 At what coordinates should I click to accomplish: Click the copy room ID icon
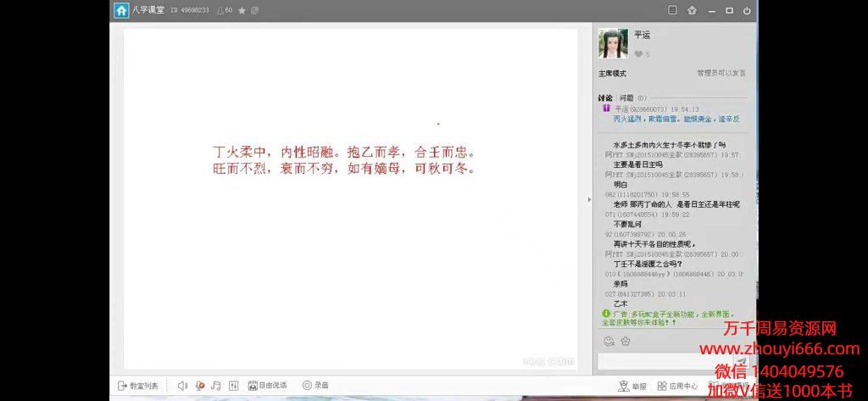click(x=255, y=10)
